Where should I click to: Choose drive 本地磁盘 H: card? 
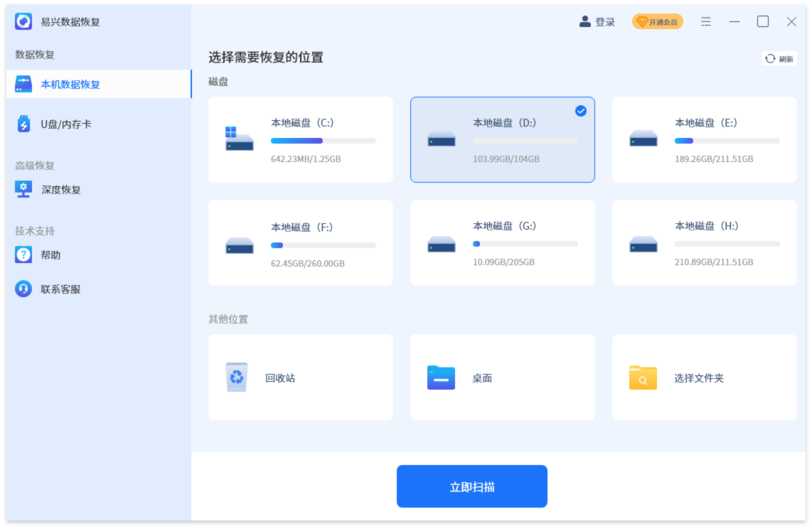pyautogui.click(x=704, y=242)
